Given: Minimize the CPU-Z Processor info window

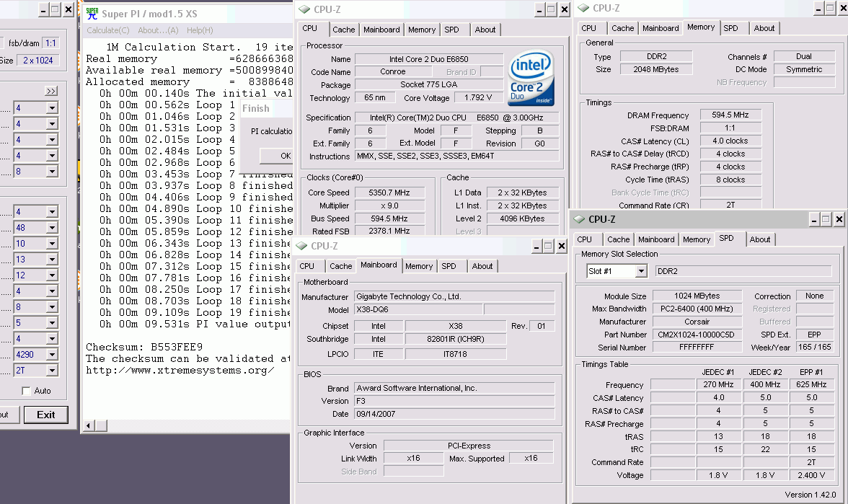Looking at the screenshot, I should pyautogui.click(x=539, y=9).
